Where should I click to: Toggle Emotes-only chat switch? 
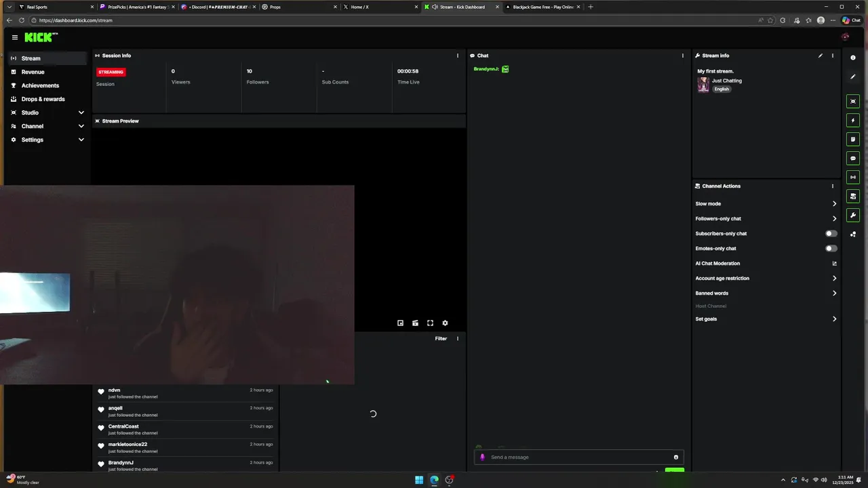point(831,248)
